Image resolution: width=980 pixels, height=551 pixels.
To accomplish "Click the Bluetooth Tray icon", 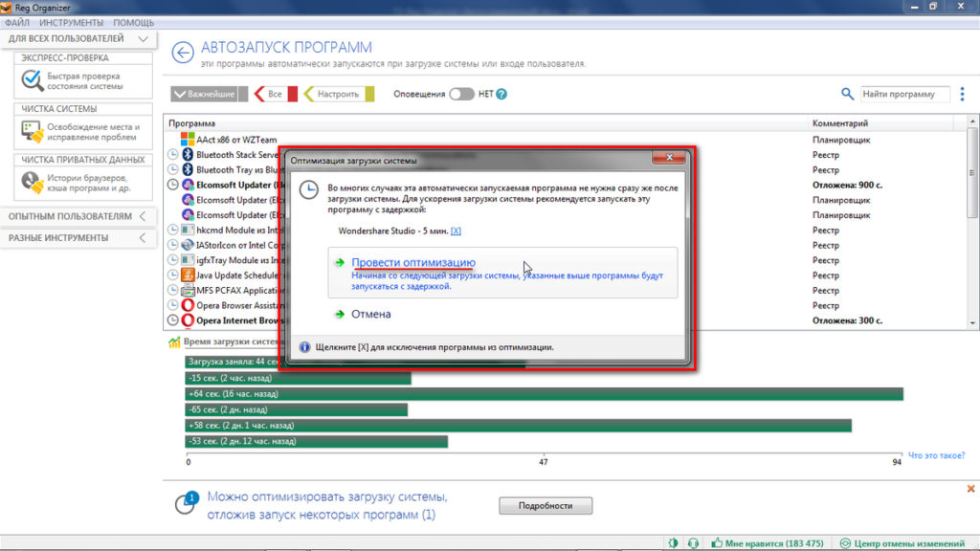I will point(188,169).
